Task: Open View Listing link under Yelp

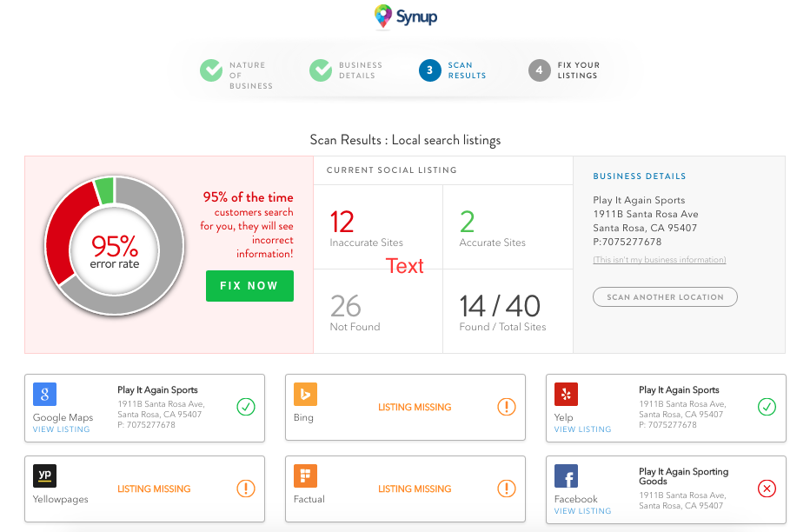Action: click(x=582, y=429)
